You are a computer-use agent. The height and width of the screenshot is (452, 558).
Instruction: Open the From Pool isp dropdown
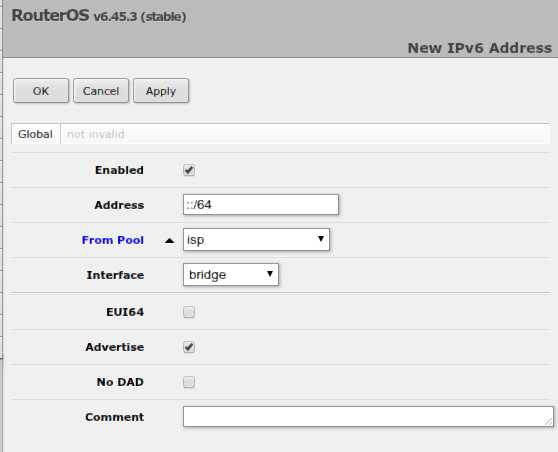[256, 240]
